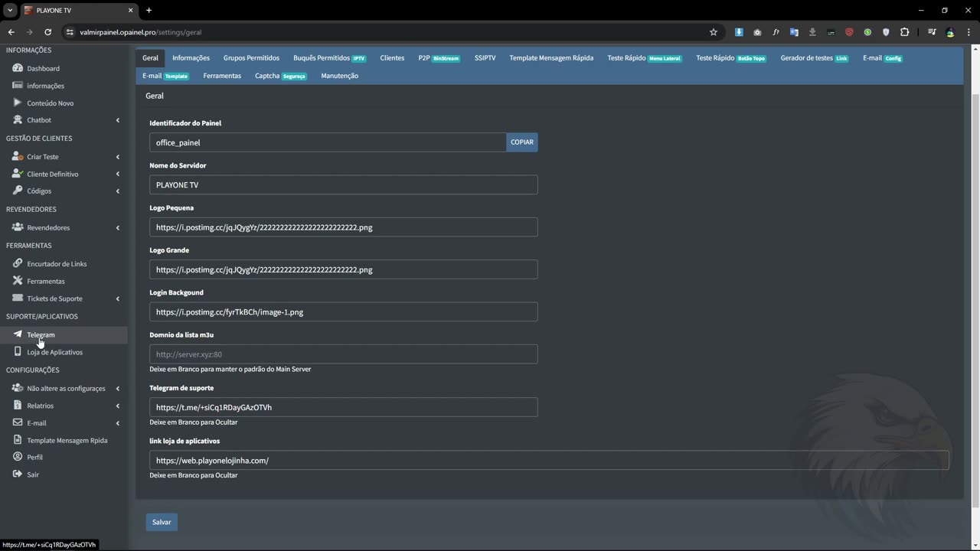Open the Manutenção tab

339,76
